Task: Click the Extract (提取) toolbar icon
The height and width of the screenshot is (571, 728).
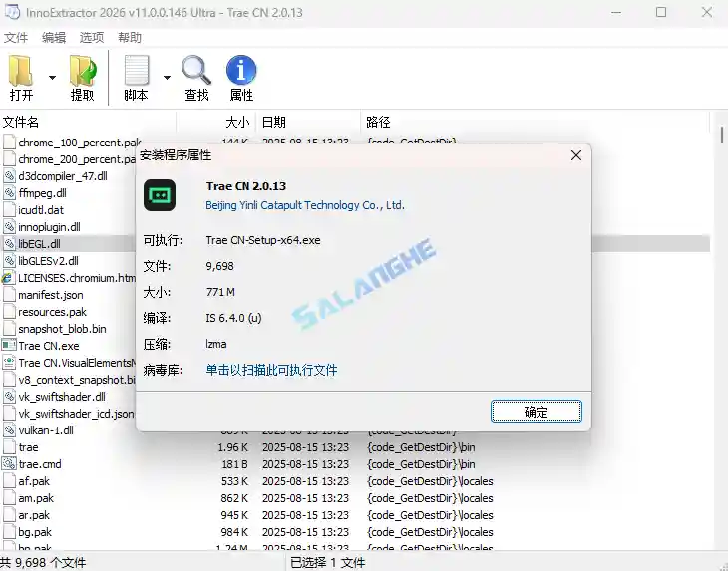Action: (x=82, y=71)
